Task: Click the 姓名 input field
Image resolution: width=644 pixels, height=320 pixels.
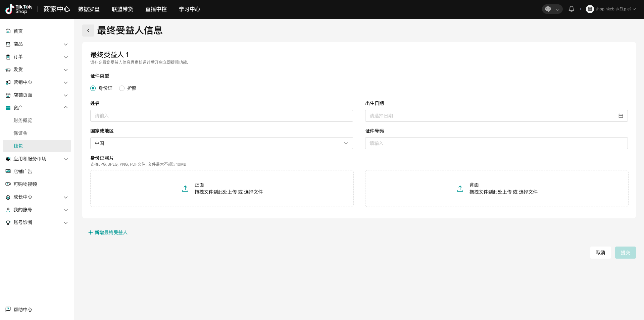Action: (221, 116)
